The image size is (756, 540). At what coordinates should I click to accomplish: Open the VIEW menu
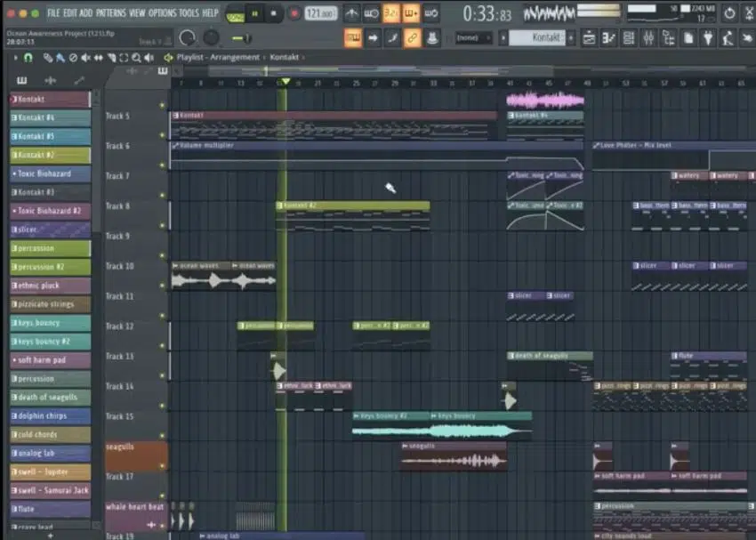point(137,13)
